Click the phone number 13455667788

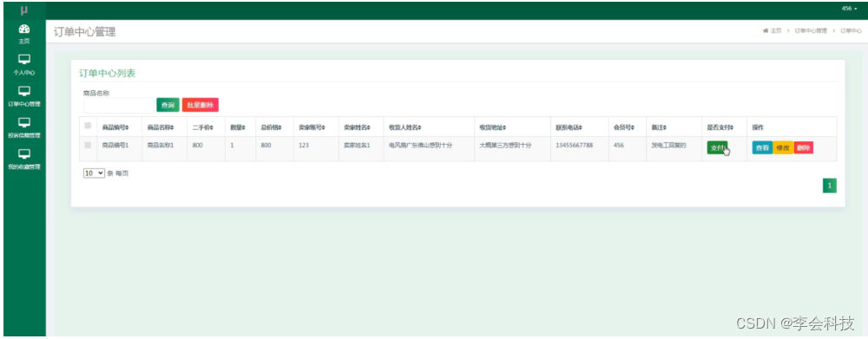coord(575,146)
